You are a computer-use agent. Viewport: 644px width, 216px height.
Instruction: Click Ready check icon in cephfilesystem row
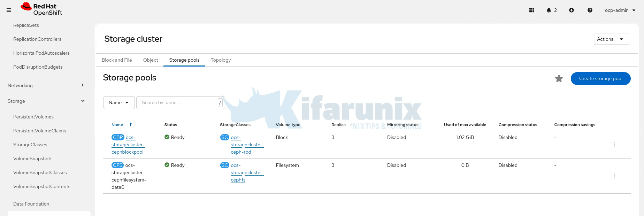pyautogui.click(x=167, y=165)
